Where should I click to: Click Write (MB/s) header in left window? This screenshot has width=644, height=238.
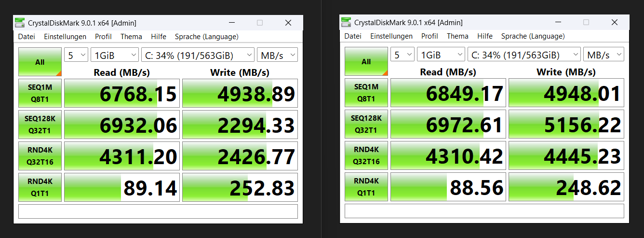(x=240, y=72)
